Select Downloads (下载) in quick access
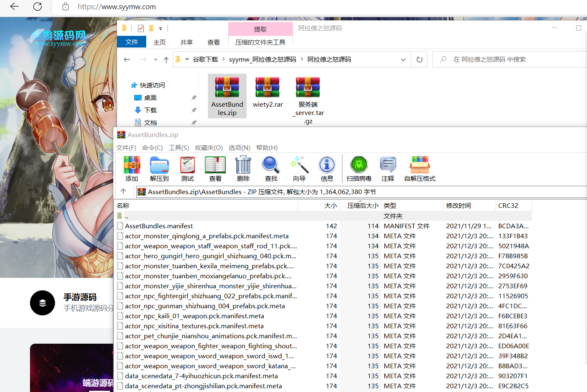The width and height of the screenshot is (587, 392). click(150, 110)
